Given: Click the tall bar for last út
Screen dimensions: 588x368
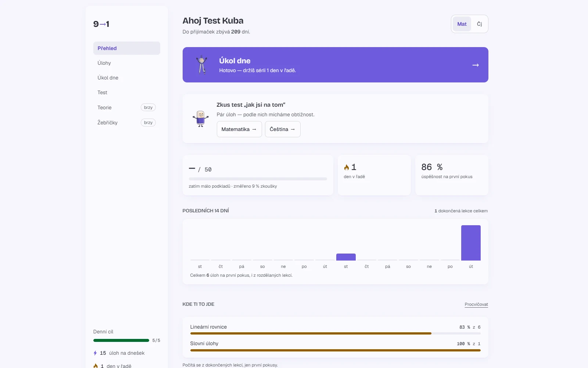Looking at the screenshot, I should (x=471, y=243).
